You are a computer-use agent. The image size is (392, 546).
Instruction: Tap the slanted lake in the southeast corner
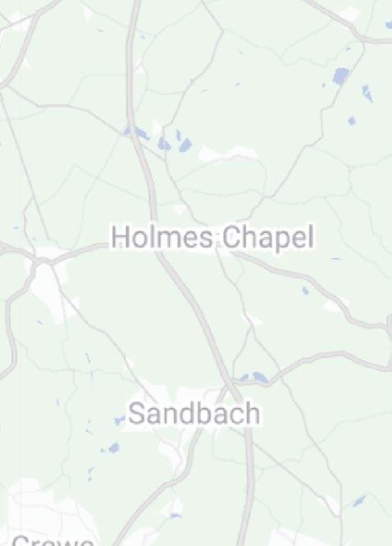pos(358,501)
